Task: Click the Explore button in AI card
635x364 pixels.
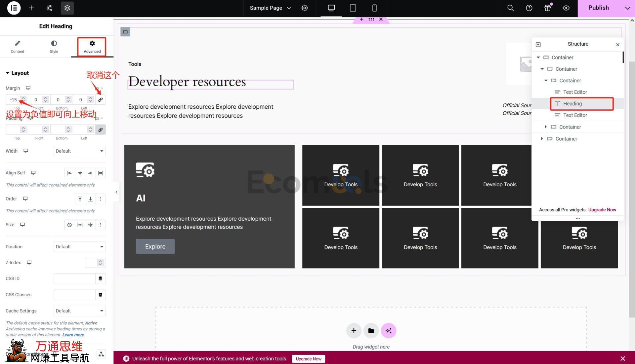Action: [155, 246]
